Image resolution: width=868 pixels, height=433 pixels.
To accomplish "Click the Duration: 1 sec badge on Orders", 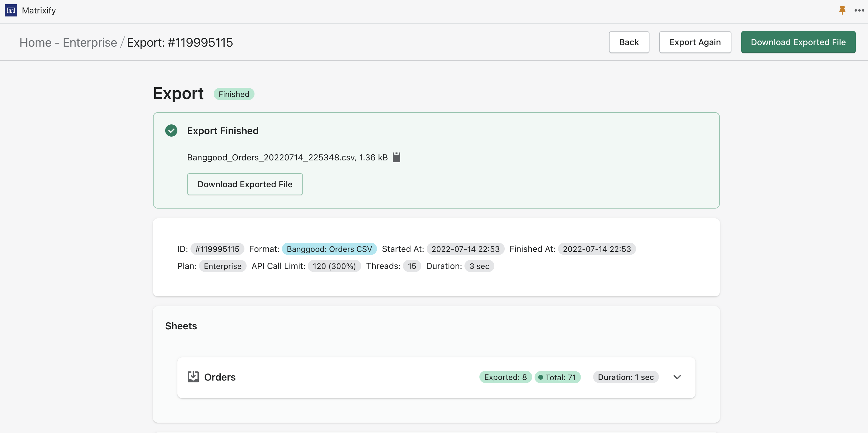I will coord(625,377).
